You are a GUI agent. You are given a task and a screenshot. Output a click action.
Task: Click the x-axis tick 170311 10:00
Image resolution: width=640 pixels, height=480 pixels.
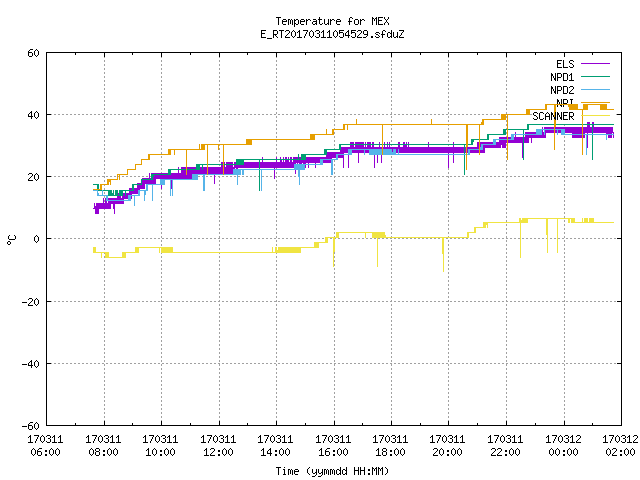160,446
